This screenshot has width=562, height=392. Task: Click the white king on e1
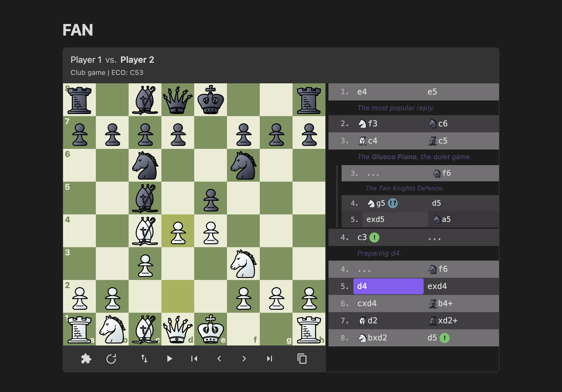[x=211, y=329]
